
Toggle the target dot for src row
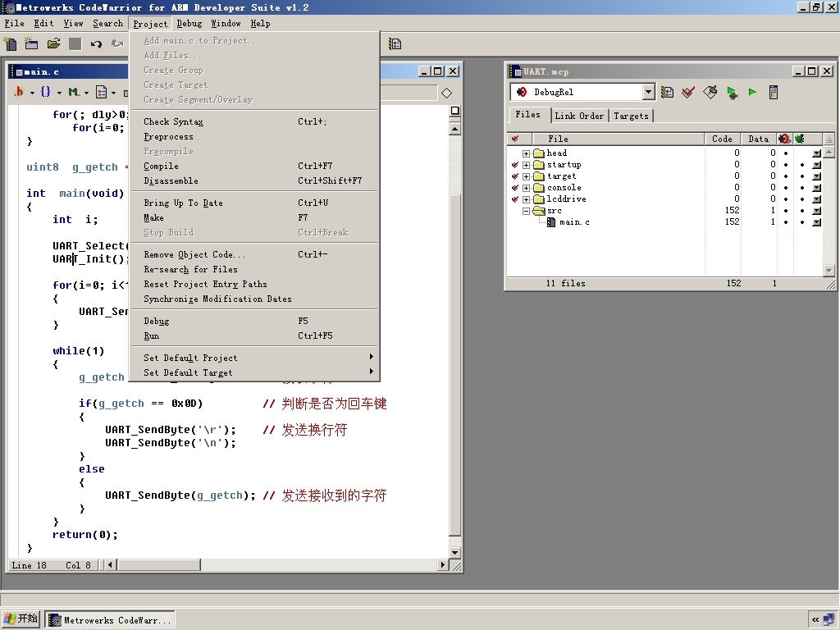[x=802, y=211]
